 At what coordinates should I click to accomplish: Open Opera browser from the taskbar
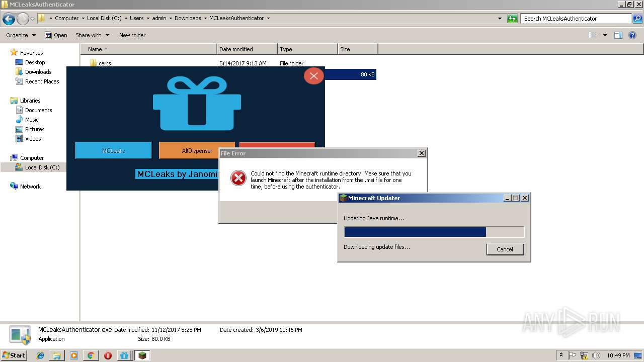[x=108, y=355]
